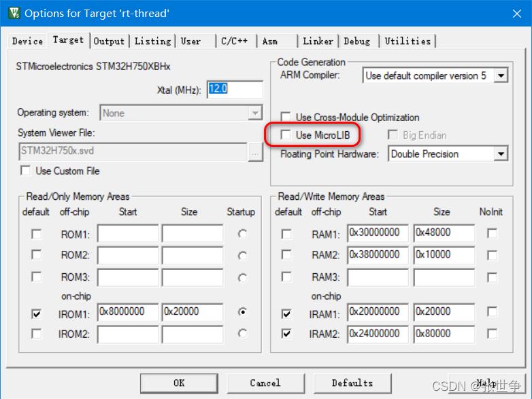Uncheck the IRAM2 default checkbox

286,334
